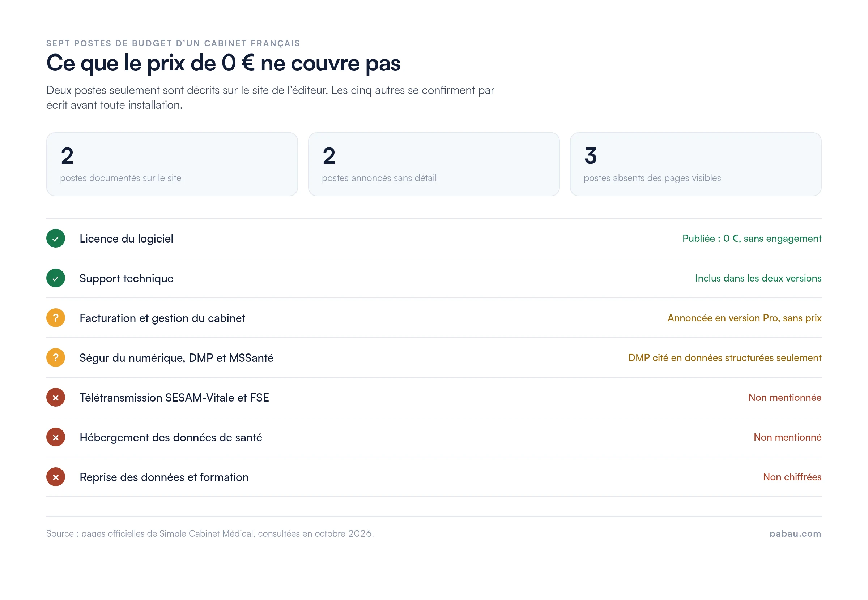868x600 pixels.
Task: Click the 'Non chiffrées' status
Action: coord(792,477)
